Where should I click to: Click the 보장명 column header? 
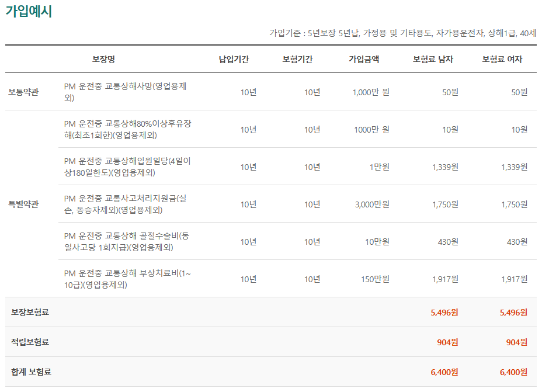[103, 59]
